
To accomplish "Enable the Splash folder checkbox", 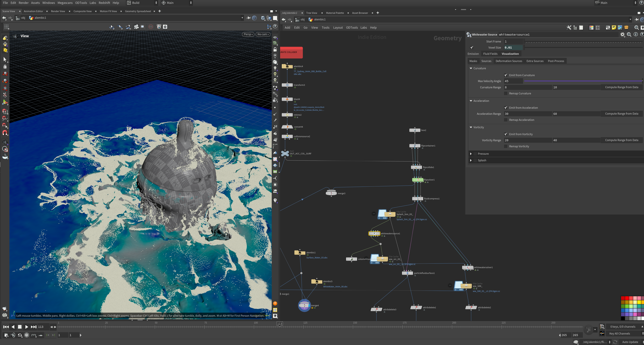I will (475, 160).
